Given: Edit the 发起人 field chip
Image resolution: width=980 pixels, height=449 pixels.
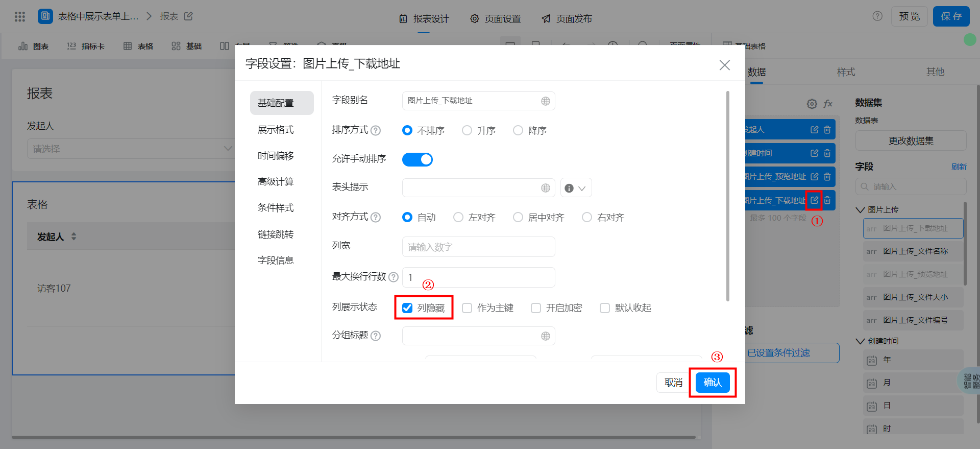Looking at the screenshot, I should pyautogui.click(x=815, y=130).
